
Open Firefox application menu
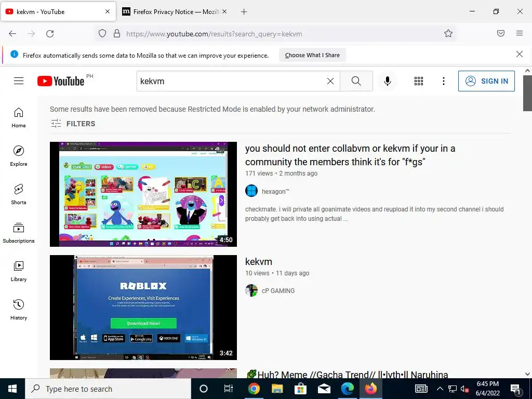(520, 33)
